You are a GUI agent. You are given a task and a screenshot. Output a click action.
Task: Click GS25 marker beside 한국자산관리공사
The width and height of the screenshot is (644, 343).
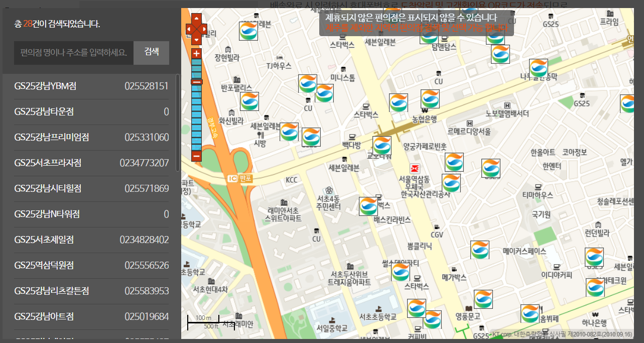451,183
